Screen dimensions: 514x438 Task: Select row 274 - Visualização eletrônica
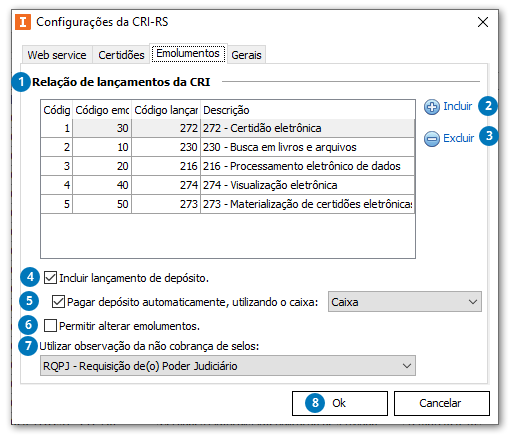pos(228,185)
